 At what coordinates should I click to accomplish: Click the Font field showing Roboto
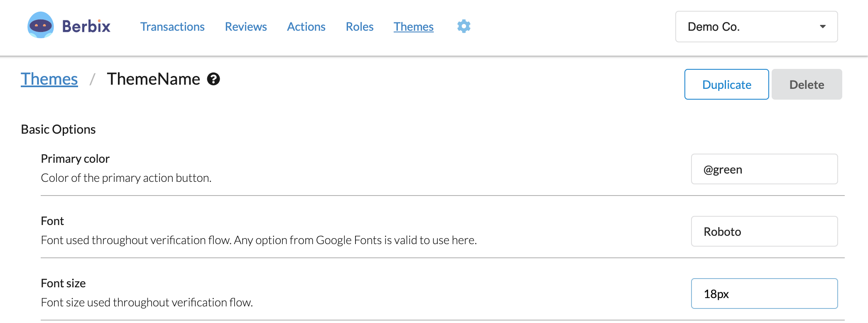764,231
